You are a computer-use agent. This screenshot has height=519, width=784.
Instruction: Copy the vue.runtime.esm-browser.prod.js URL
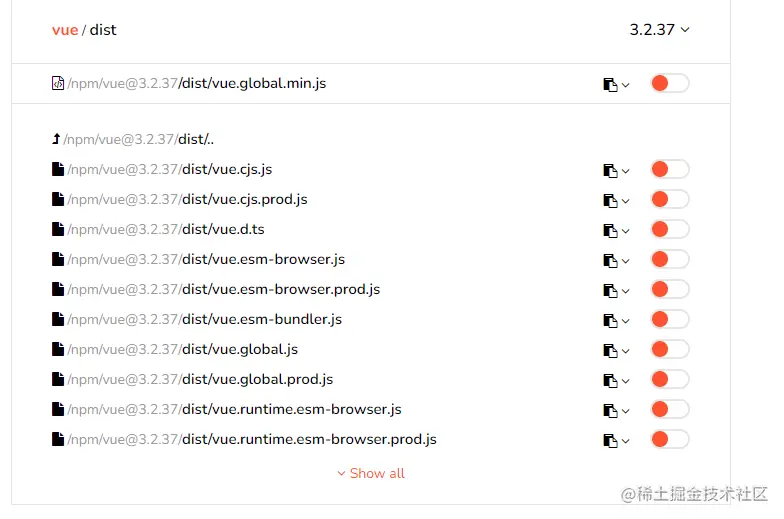point(610,440)
